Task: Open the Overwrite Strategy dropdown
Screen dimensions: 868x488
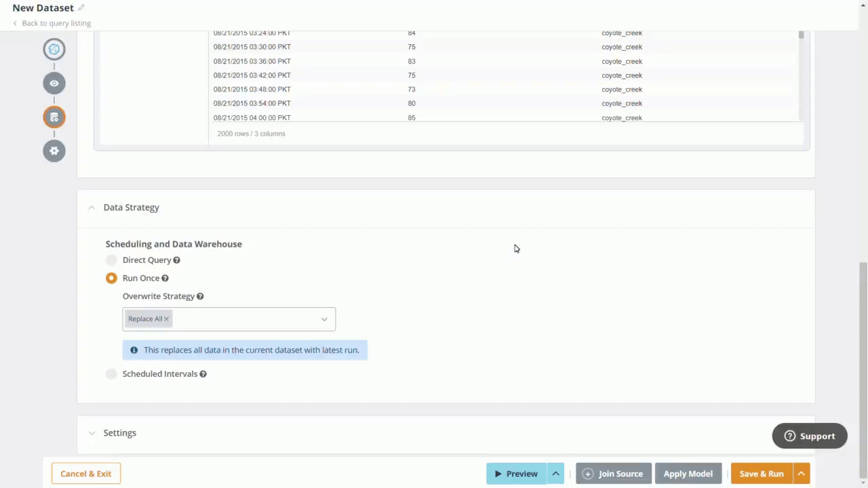Action: (x=323, y=319)
